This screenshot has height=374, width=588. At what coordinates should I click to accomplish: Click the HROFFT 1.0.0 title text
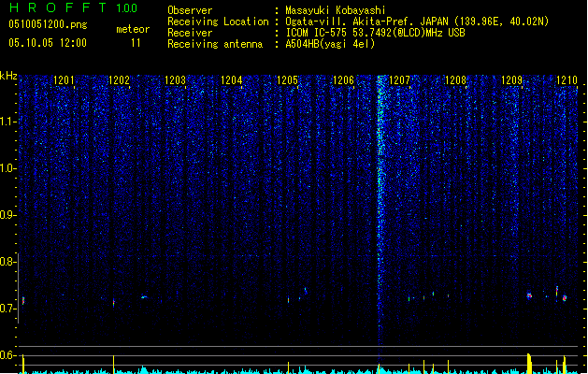point(74,7)
